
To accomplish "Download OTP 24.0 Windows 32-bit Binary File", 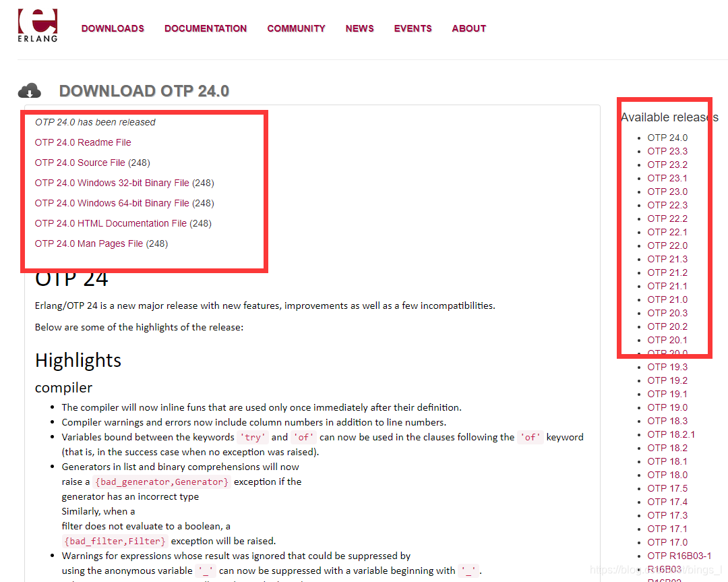I will click(x=112, y=183).
